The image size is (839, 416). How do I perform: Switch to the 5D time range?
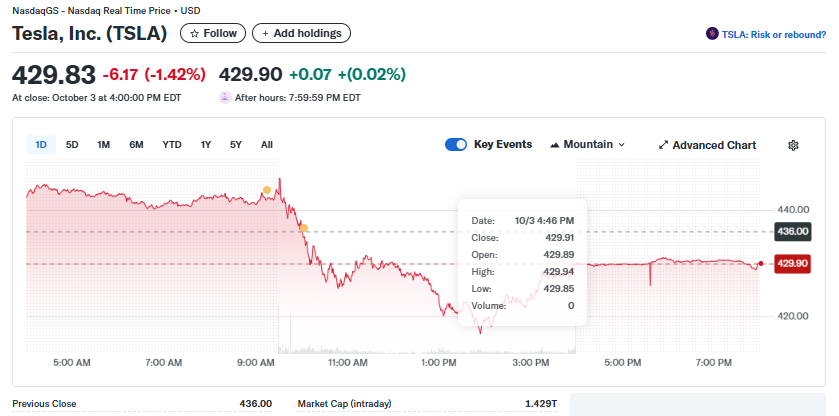pyautogui.click(x=72, y=145)
